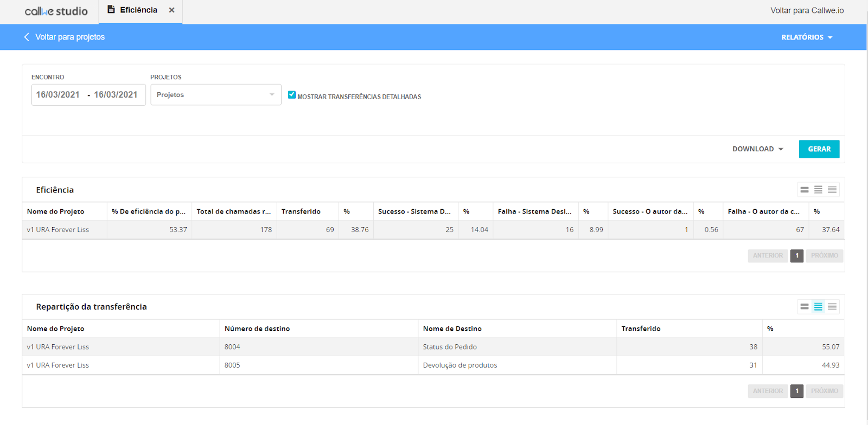The width and height of the screenshot is (868, 425).
Task: Go back with the left chevron icon
Action: coord(26,37)
